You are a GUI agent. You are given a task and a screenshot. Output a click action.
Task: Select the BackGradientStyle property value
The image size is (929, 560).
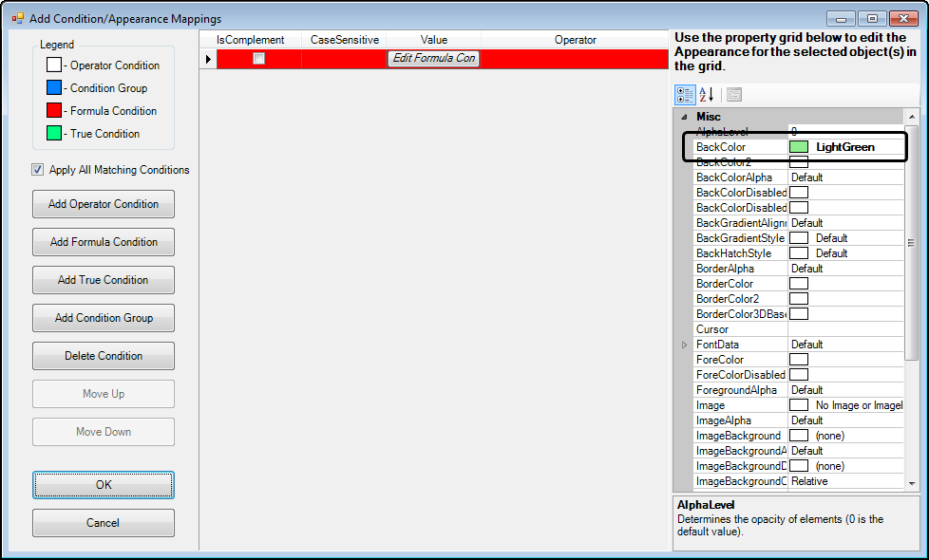click(x=846, y=238)
